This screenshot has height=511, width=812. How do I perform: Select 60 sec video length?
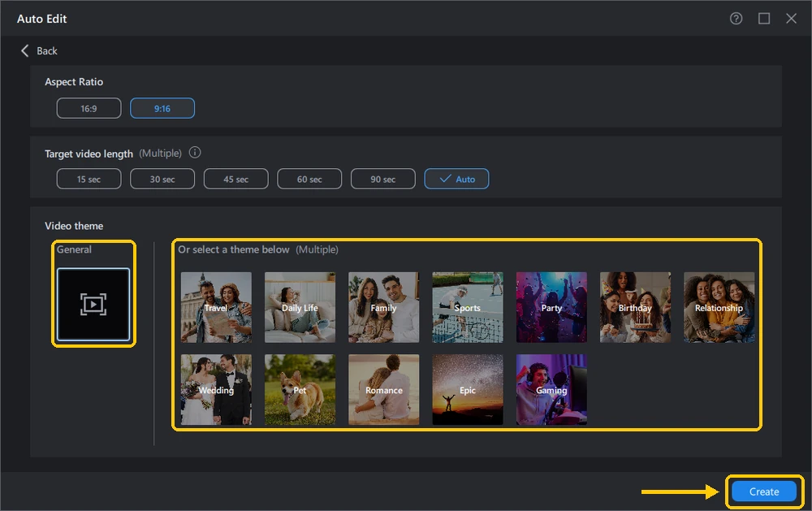pyautogui.click(x=309, y=179)
